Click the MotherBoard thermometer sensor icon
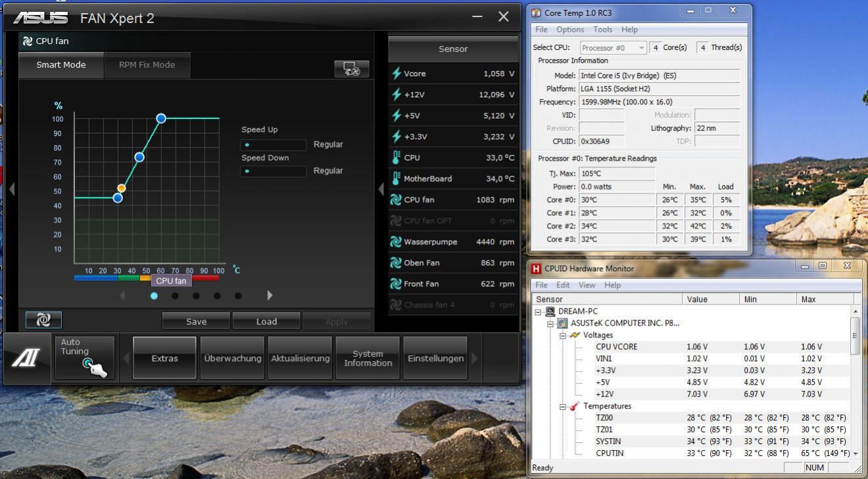The image size is (868, 479). coord(396,178)
